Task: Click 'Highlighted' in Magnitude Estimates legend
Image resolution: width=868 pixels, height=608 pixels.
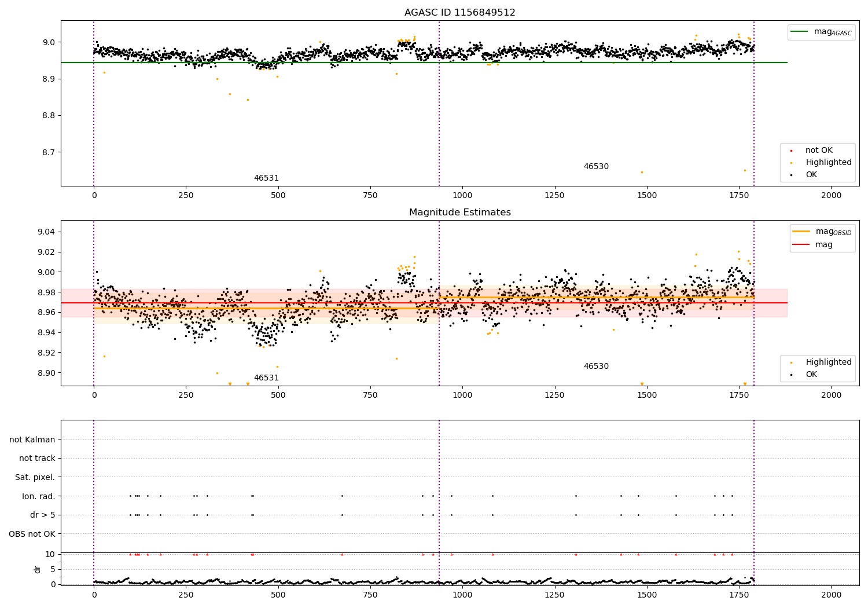Action: click(829, 362)
